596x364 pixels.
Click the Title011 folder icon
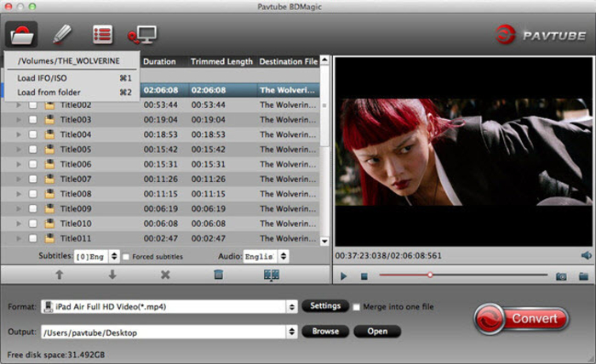coord(49,238)
